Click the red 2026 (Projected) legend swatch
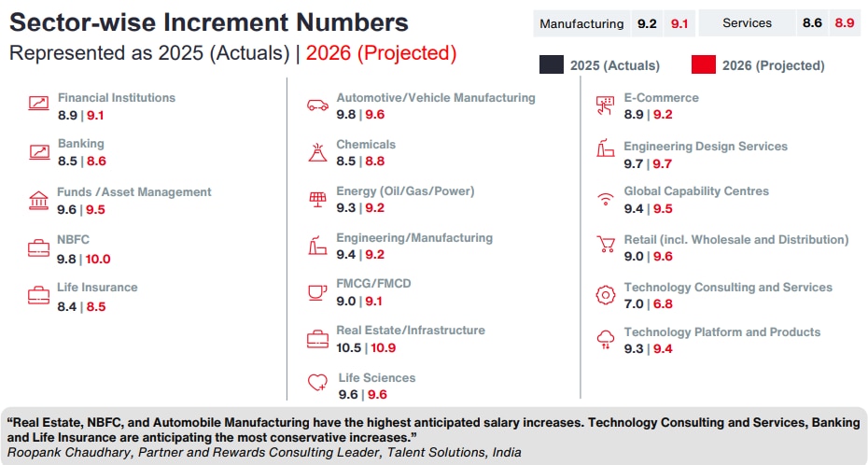Viewport: 868px width, 465px height. pyautogui.click(x=704, y=64)
